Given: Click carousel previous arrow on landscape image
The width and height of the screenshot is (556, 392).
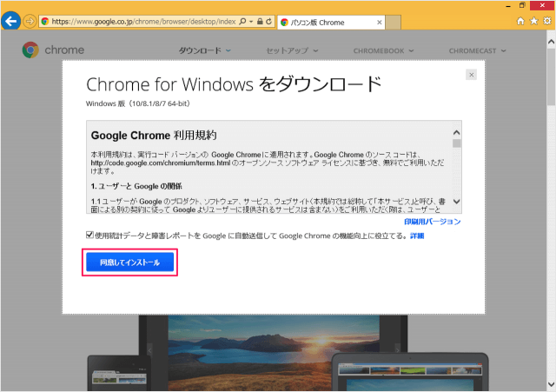Looking at the screenshot, I should pyautogui.click(x=149, y=350).
